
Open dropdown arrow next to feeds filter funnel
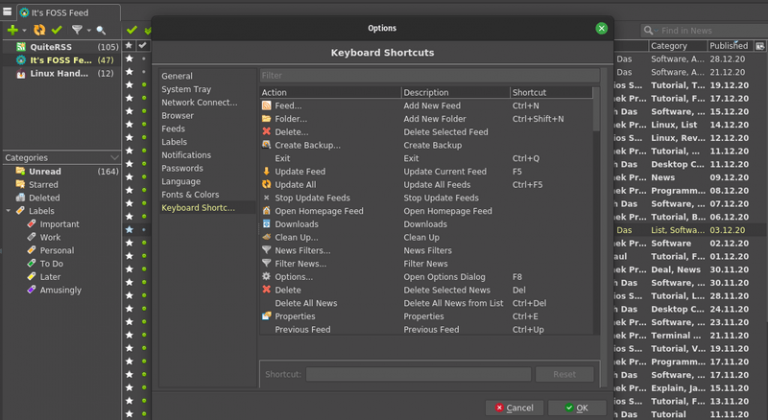click(89, 31)
